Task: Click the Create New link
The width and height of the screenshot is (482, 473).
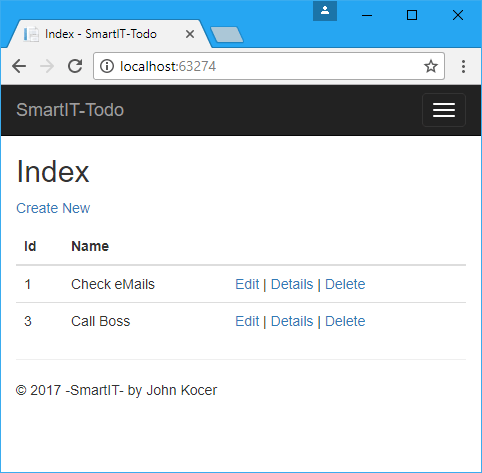Action: pos(53,208)
